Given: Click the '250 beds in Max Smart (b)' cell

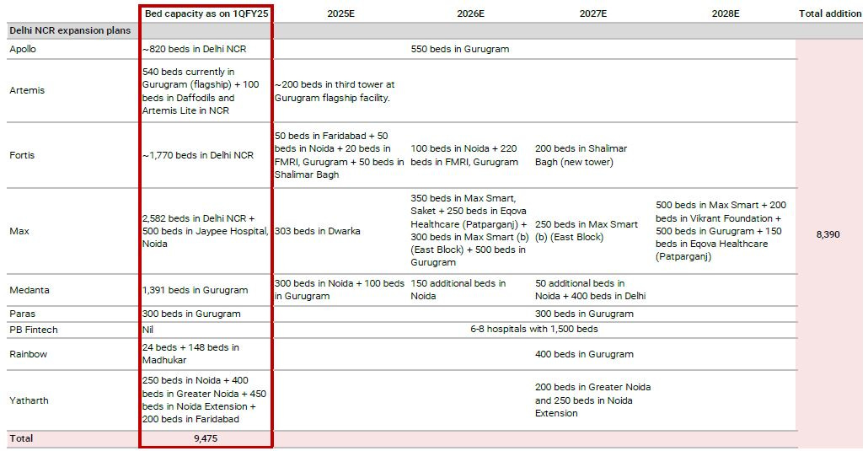Looking at the screenshot, I should click(x=587, y=230).
